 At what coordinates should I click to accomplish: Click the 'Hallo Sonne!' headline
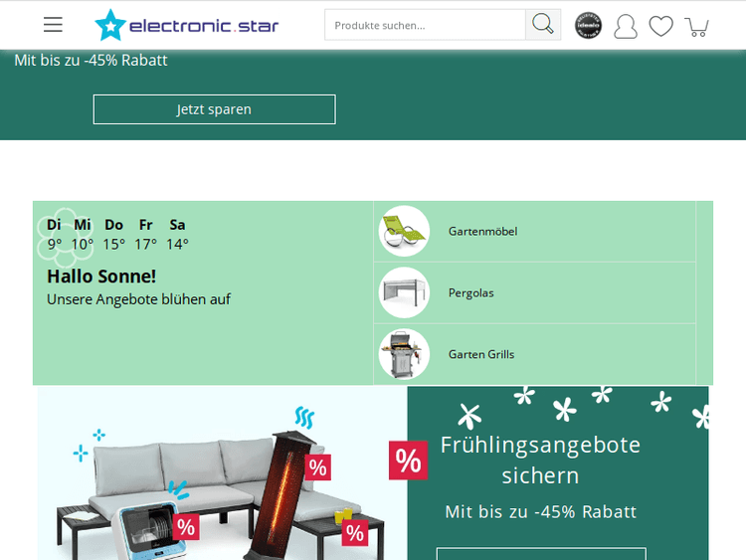[x=101, y=277]
